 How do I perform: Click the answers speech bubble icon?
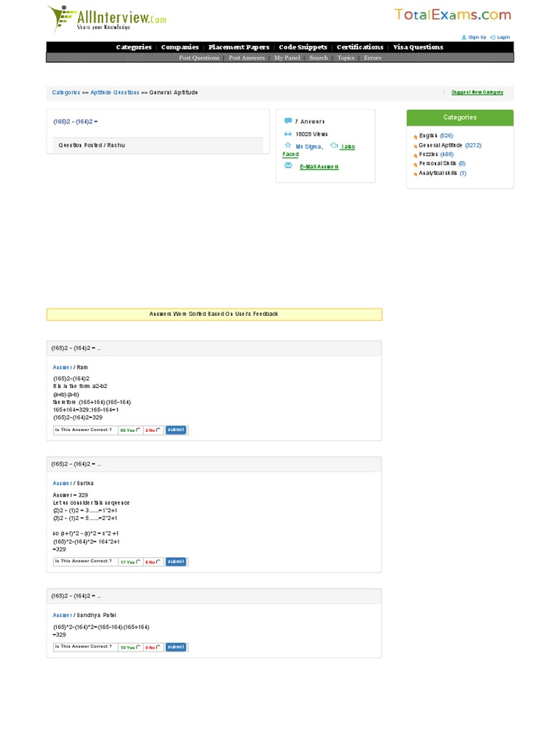(x=288, y=121)
